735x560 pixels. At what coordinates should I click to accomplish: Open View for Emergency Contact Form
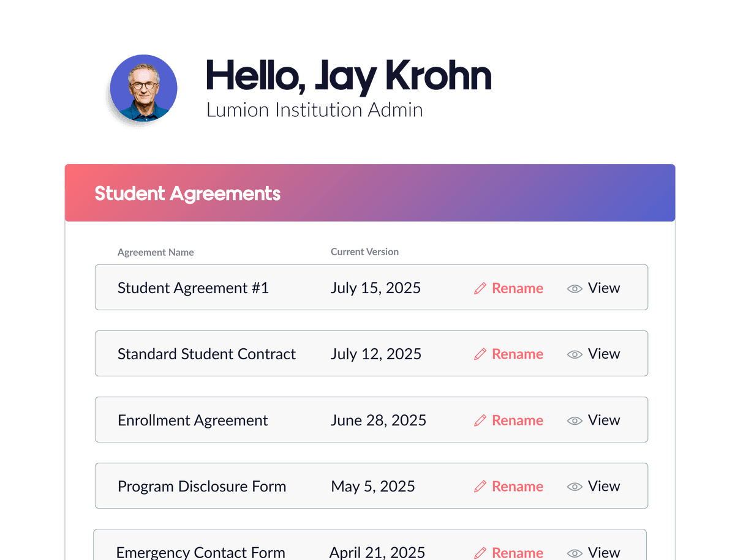click(x=604, y=553)
